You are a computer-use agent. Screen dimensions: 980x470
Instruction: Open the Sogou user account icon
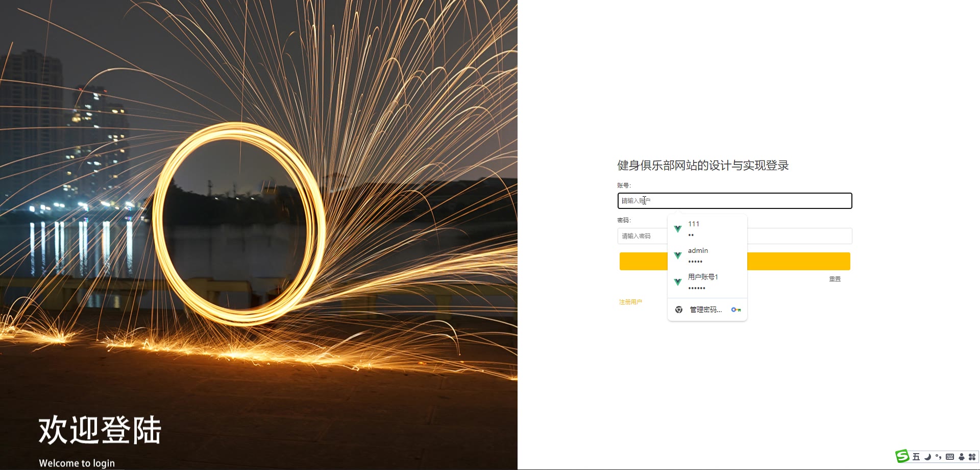[x=962, y=457]
